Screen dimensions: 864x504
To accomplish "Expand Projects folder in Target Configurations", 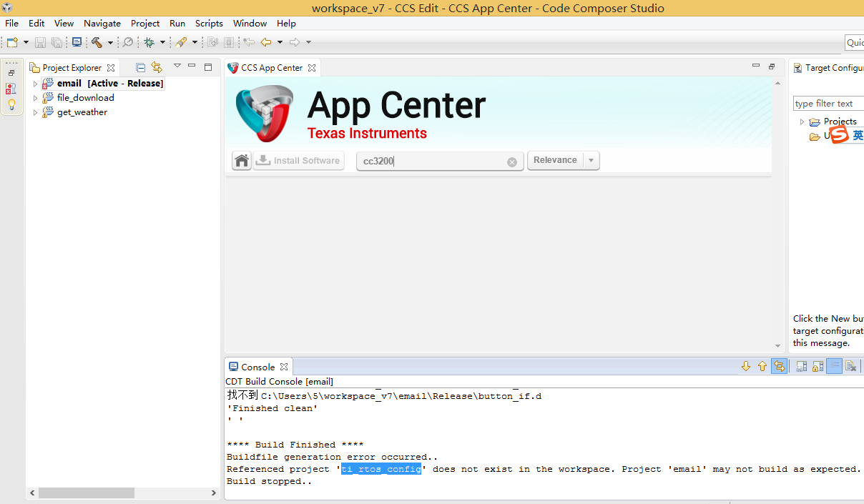I will (x=802, y=122).
